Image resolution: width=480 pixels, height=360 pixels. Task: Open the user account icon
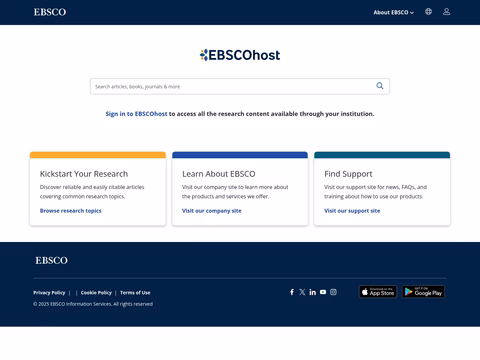(x=446, y=12)
